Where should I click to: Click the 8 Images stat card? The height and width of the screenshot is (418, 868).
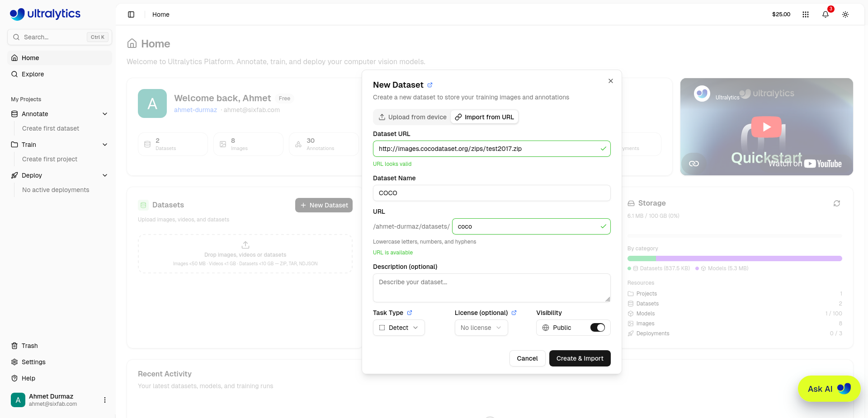pos(248,144)
